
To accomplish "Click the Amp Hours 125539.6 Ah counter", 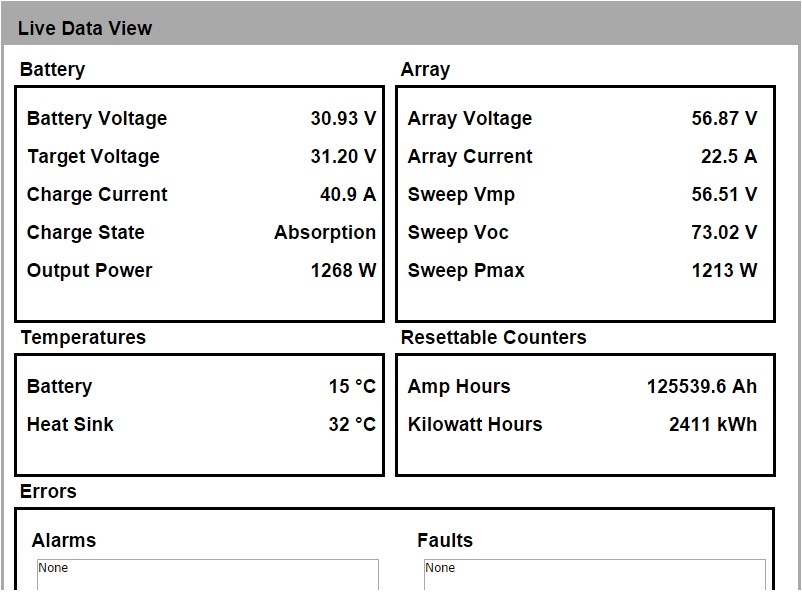I will tap(702, 386).
